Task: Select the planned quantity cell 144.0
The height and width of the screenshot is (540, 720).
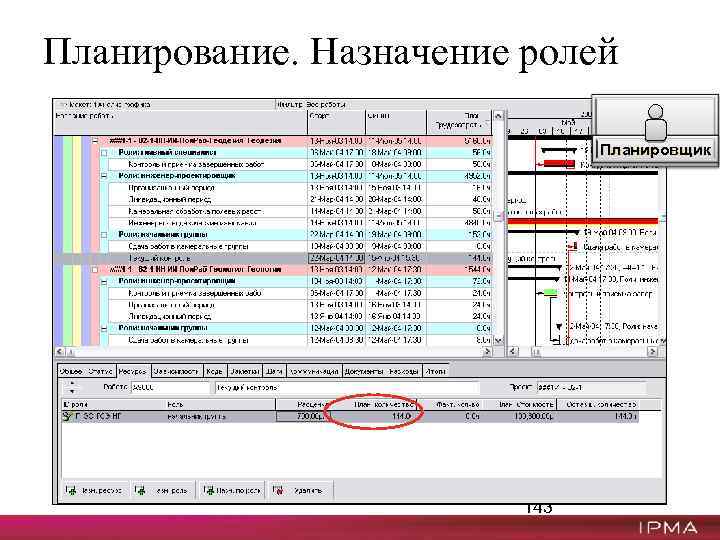Action: [372, 416]
